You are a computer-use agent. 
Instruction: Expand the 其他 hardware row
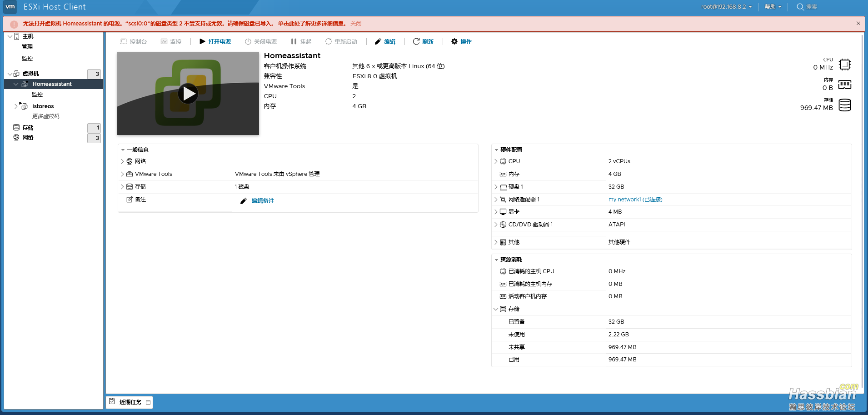coord(496,242)
